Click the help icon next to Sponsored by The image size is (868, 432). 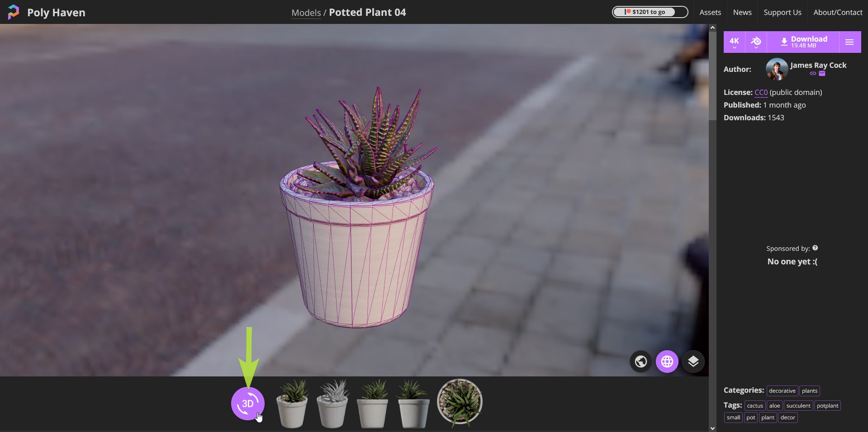(x=816, y=248)
